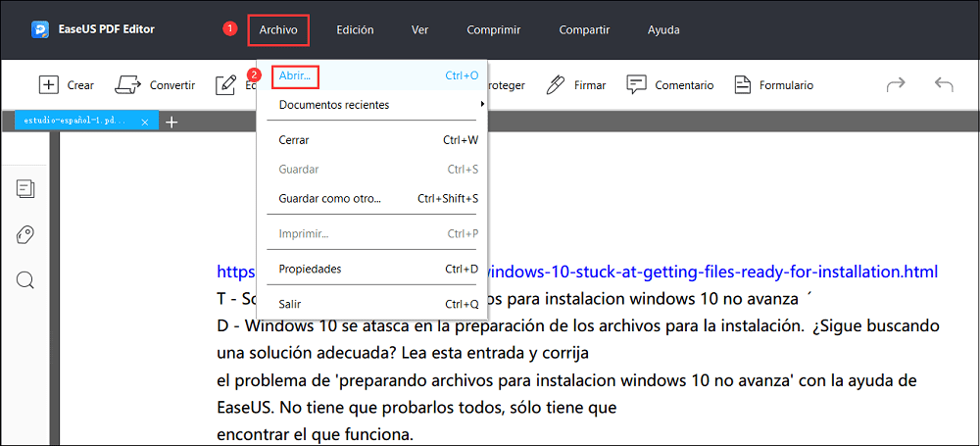The image size is (980, 446).
Task: Click the Comentario toolbar label
Action: (684, 85)
